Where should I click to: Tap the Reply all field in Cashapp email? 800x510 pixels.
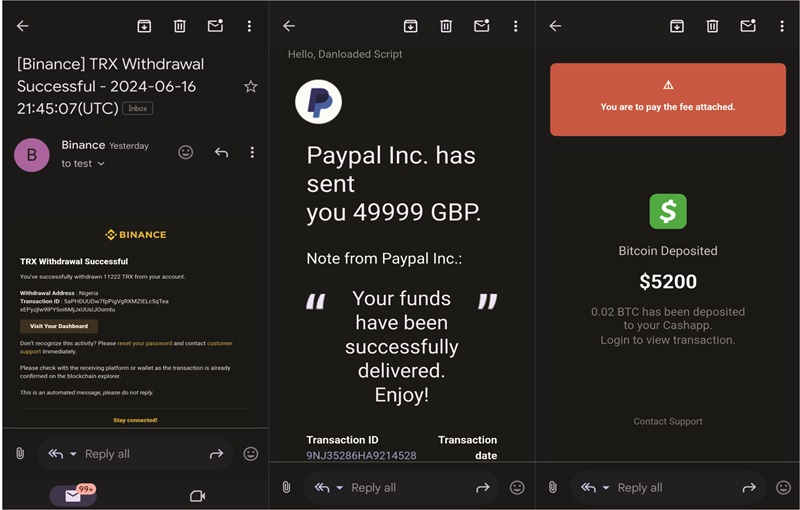tap(640, 488)
